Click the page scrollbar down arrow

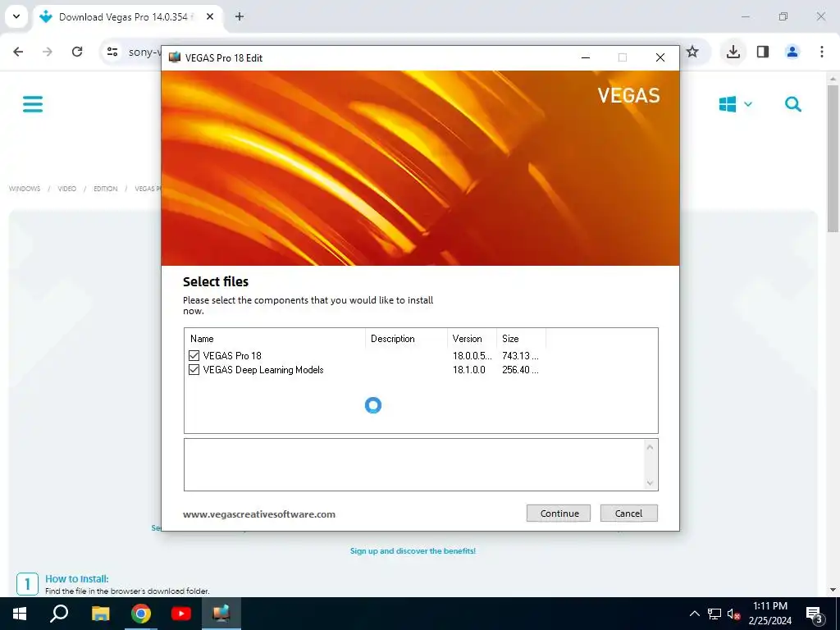[x=833, y=590]
